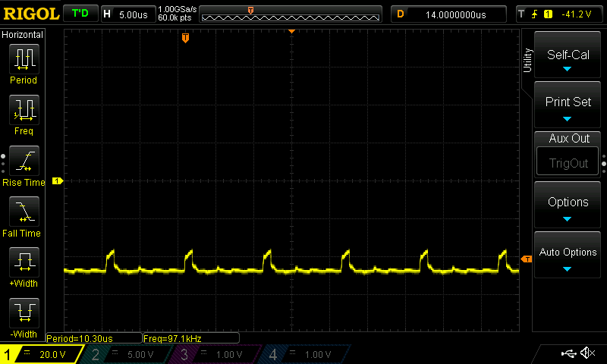Click the trigger level -41.2 V readout
This screenshot has height=364, width=607.
coord(577,14)
